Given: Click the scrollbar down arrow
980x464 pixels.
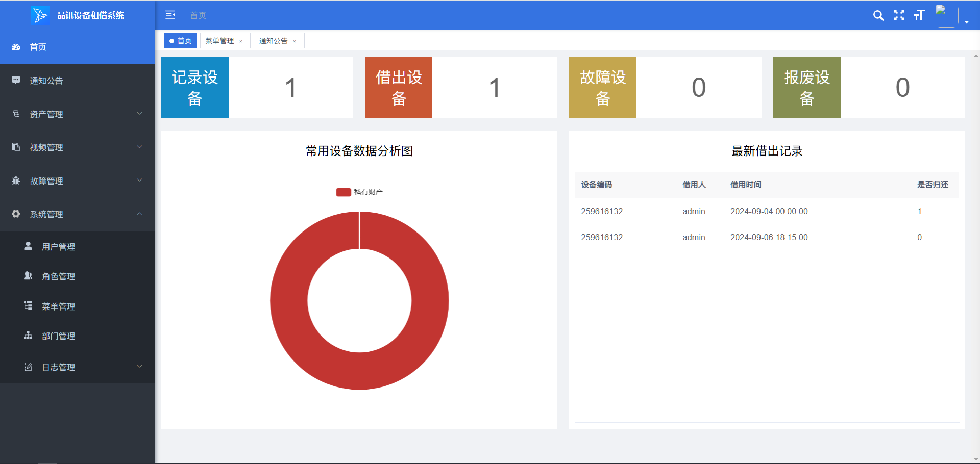Looking at the screenshot, I should coord(976,459).
